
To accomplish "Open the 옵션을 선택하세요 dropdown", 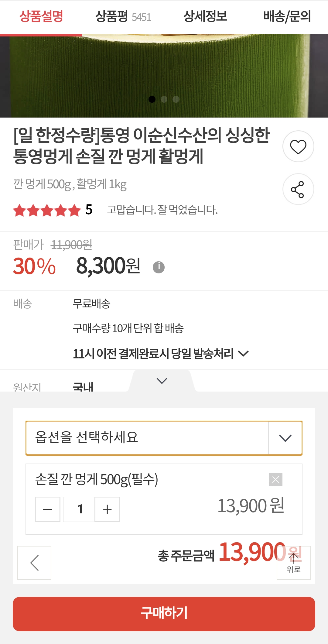I will tap(164, 438).
